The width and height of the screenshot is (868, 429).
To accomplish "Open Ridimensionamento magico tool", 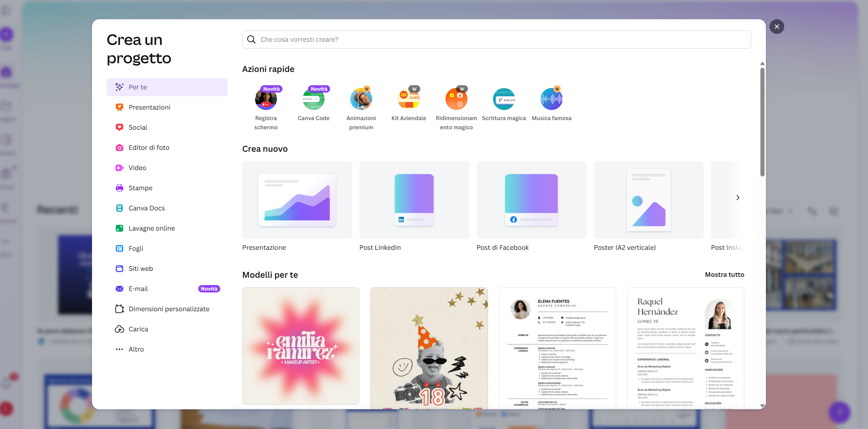I will pos(456,99).
